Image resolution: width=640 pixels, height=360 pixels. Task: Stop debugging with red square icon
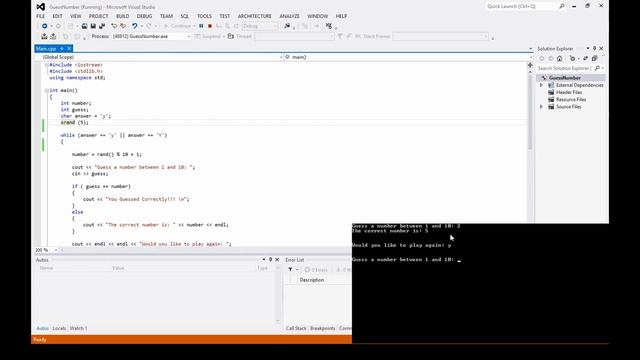tap(210, 26)
